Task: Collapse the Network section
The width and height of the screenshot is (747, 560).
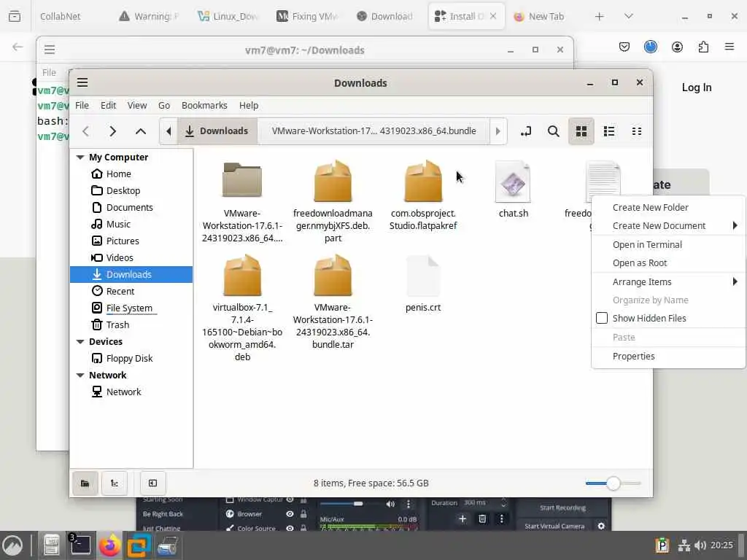Action: 80,376
